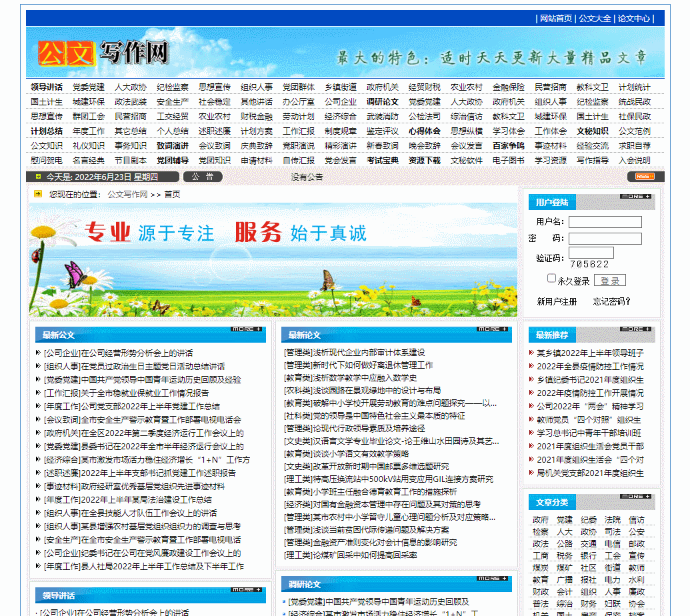Open 政府经研室优秀基层党组织先进事迹材料
Screen dimensions: 690x616
pos(153,486)
